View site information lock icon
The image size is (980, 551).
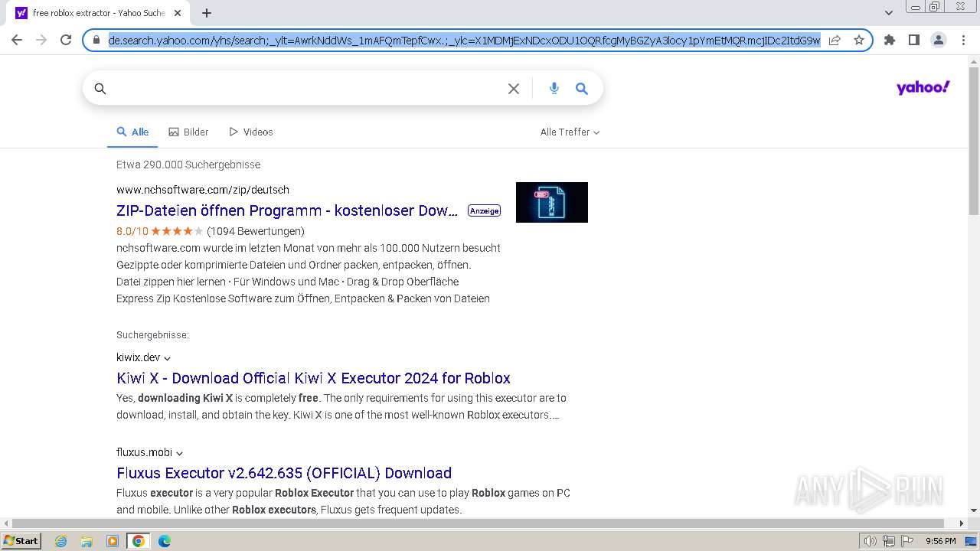point(96,40)
